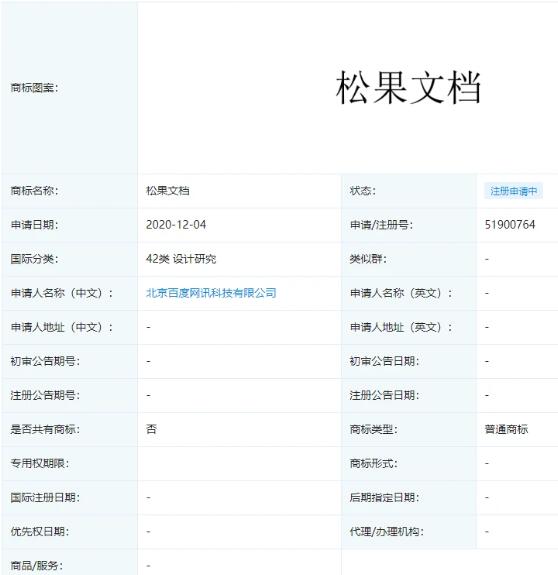Select the application number 51900764
558x575 pixels.
pyautogui.click(x=510, y=225)
